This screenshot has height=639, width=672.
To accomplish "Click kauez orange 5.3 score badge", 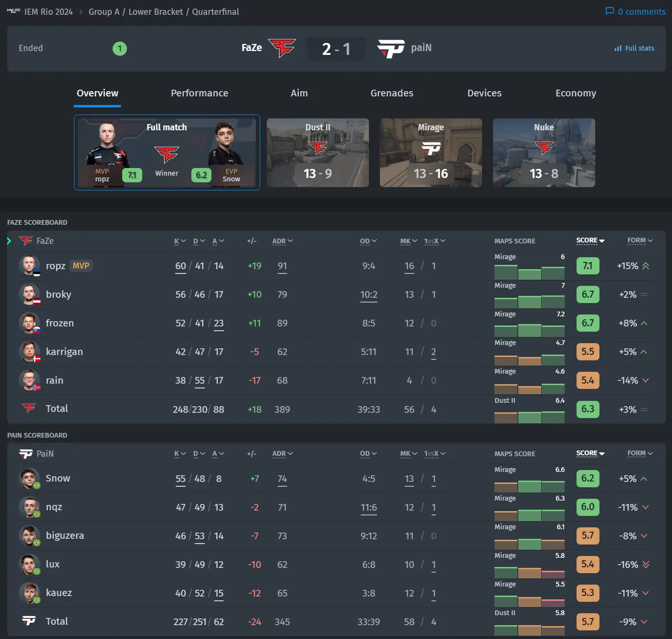I will [x=588, y=593].
